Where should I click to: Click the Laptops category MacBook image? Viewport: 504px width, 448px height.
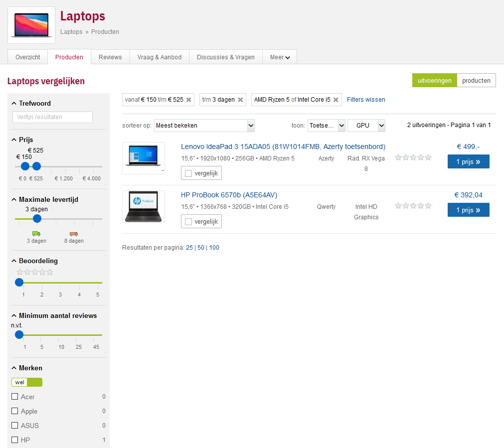click(31, 25)
